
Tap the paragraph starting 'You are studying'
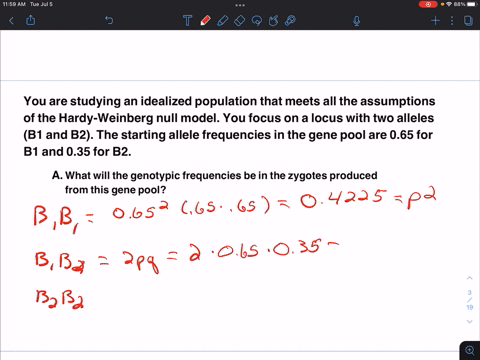[x=229, y=126]
